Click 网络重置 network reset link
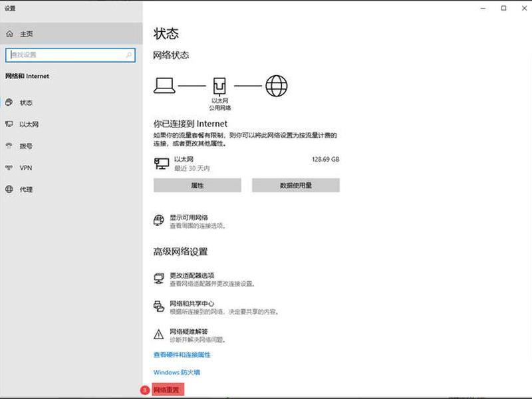The height and width of the screenshot is (399, 532). [x=166, y=390]
